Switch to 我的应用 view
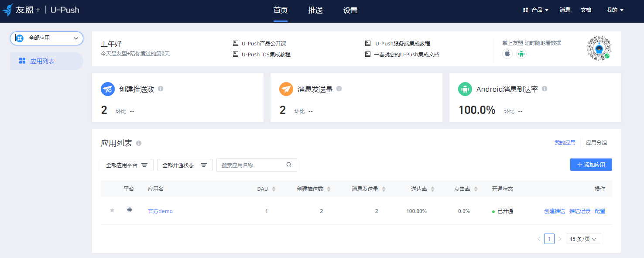Viewport: 644px width, 258px height. pyautogui.click(x=565, y=143)
